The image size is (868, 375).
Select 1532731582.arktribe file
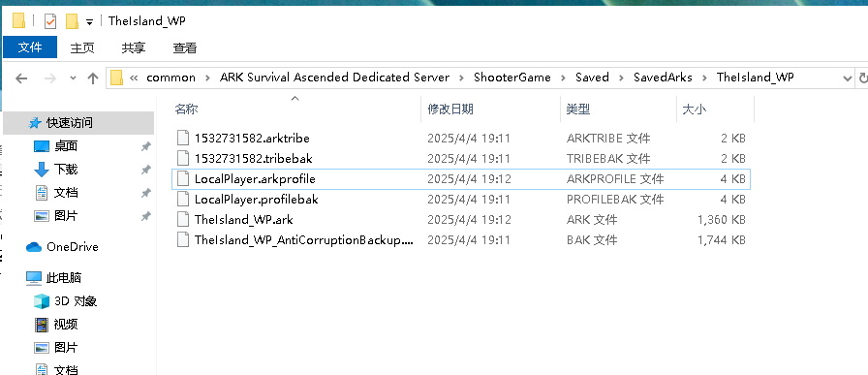(x=460, y=138)
